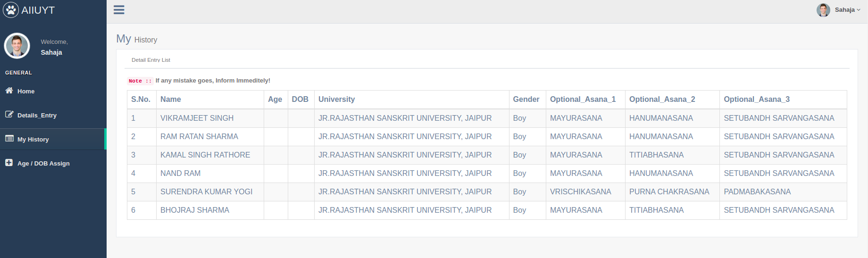Click the small user avatar in top bar
The image size is (868, 258).
pyautogui.click(x=823, y=10)
